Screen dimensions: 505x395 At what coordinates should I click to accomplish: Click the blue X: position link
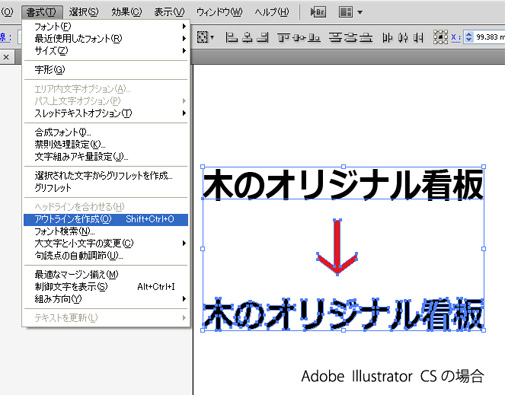click(x=456, y=37)
